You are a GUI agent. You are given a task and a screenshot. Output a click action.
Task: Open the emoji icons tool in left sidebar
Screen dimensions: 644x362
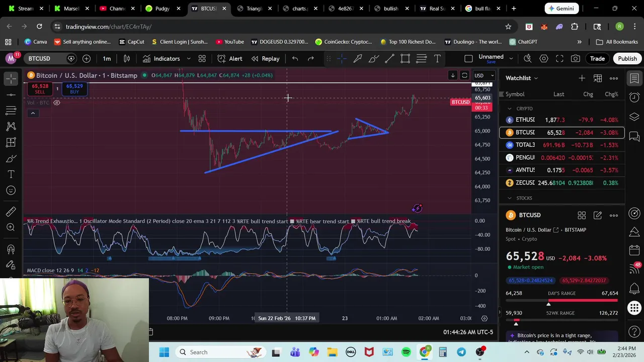tap(11, 191)
